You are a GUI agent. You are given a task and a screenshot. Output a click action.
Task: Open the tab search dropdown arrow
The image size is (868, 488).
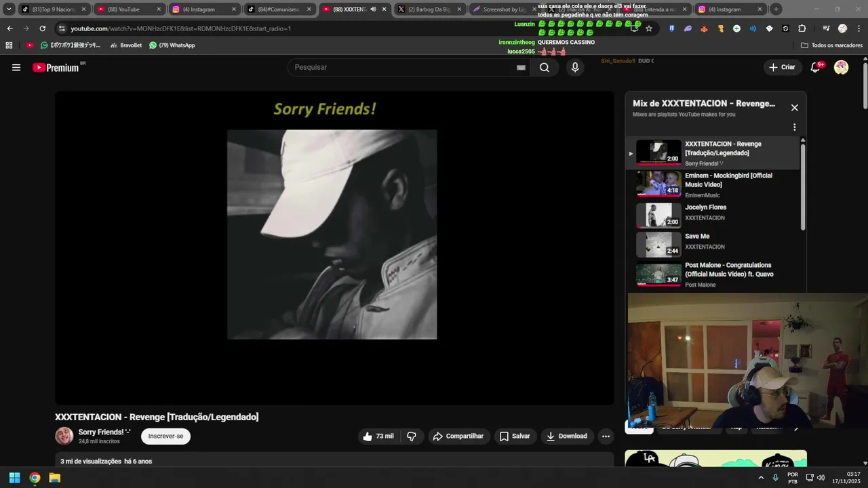coord(9,9)
